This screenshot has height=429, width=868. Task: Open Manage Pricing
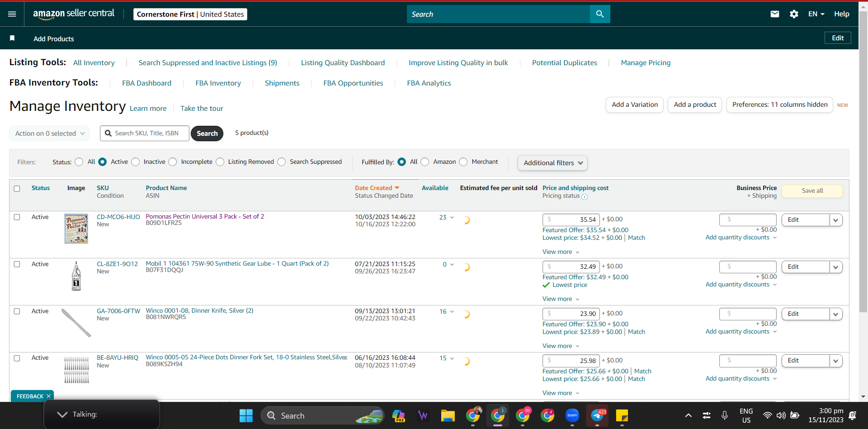(646, 63)
